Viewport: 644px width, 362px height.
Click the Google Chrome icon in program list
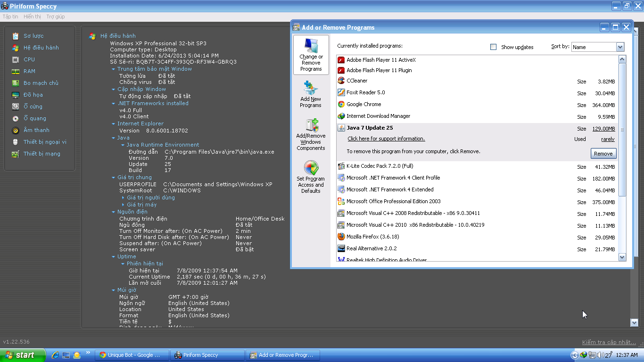pyautogui.click(x=341, y=104)
